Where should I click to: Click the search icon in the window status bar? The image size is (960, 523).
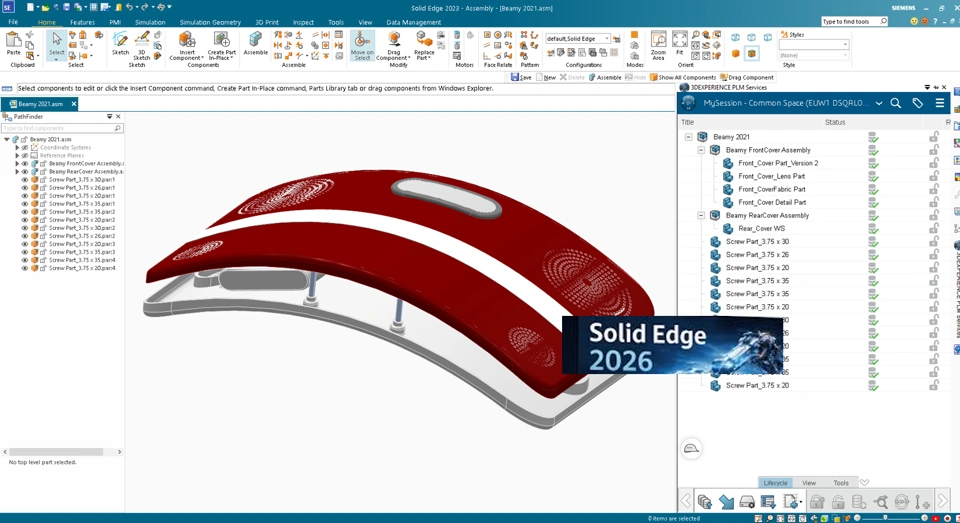tap(770, 518)
